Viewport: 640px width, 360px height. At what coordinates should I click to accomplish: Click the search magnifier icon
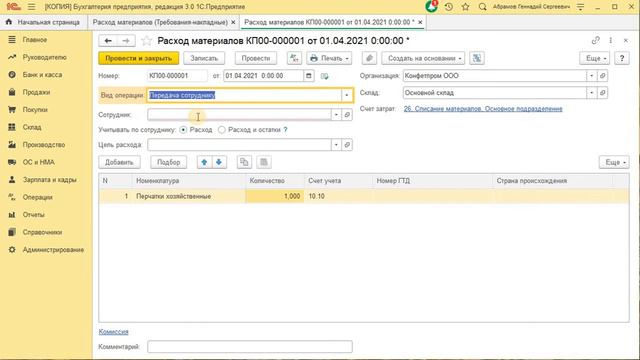click(x=482, y=7)
